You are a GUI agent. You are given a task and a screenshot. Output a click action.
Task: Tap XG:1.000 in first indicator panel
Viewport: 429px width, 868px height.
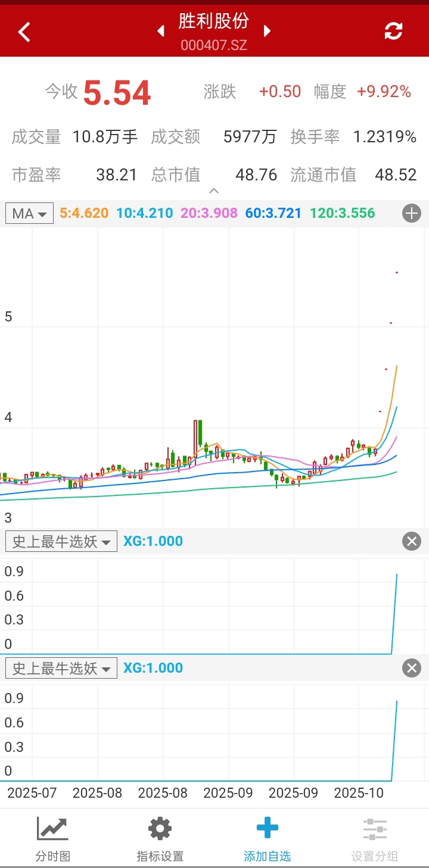pyautogui.click(x=153, y=541)
